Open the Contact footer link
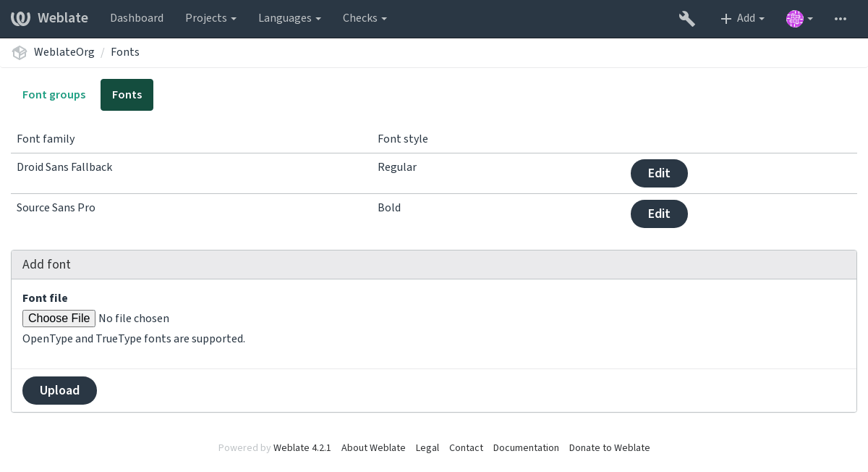This screenshot has height=472, width=868. click(466, 448)
